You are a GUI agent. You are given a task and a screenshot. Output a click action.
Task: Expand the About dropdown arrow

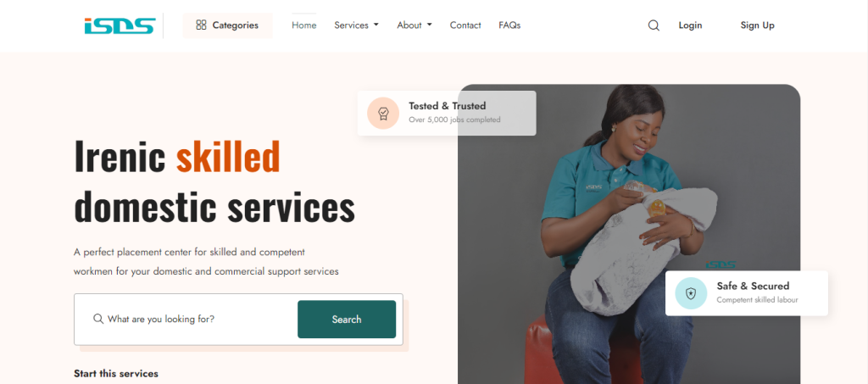430,25
